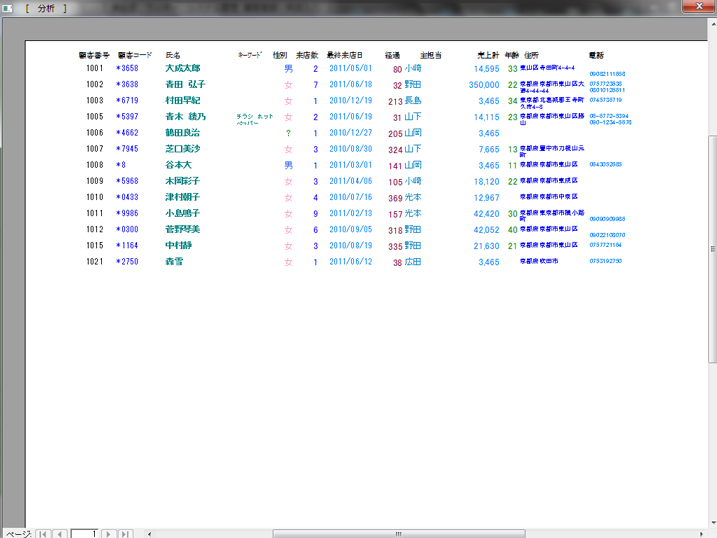Viewport: 717px width, 538px height.
Task: Click the page number input field
Action: [x=84, y=534]
